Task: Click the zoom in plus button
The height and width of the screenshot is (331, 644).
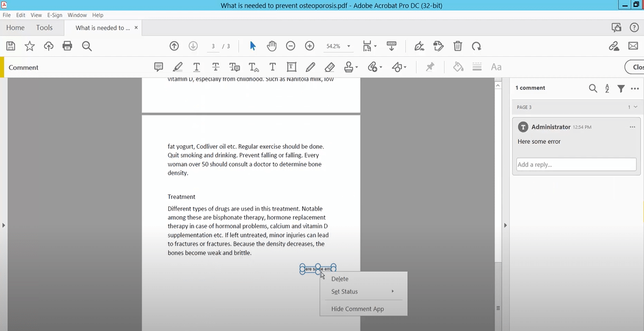Action: 309,46
